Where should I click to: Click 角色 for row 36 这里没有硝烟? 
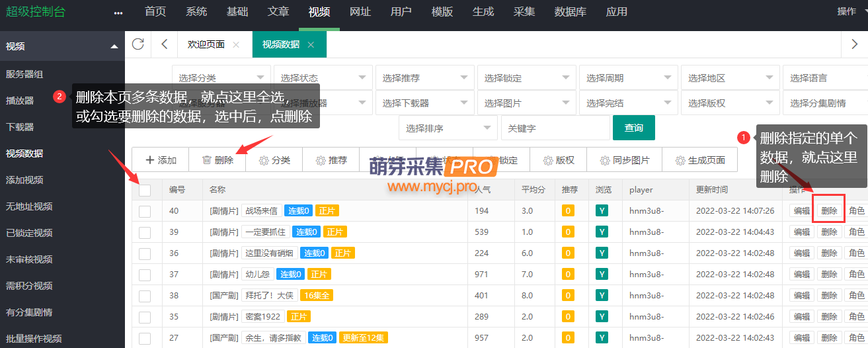coord(857,253)
